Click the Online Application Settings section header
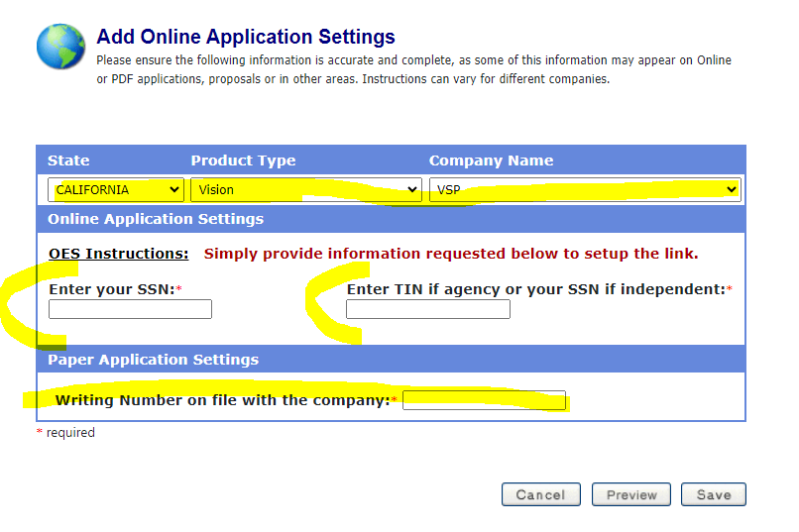799x532 pixels. [x=156, y=219]
